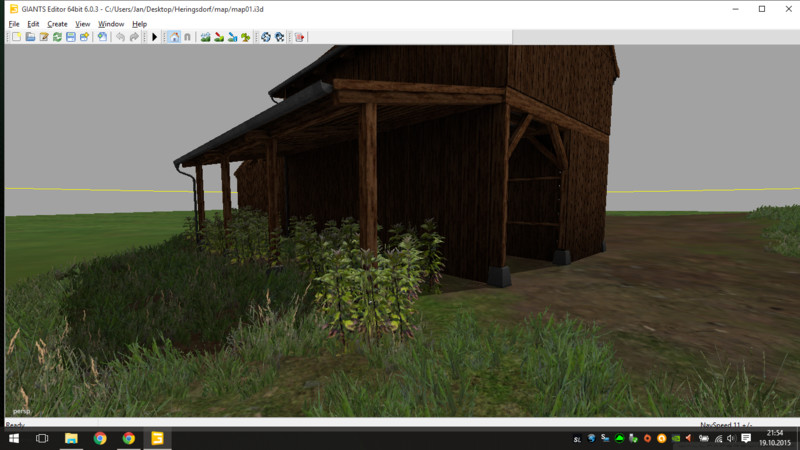Image resolution: width=800 pixels, height=450 pixels.
Task: Click the persp viewport label
Action: click(x=21, y=411)
